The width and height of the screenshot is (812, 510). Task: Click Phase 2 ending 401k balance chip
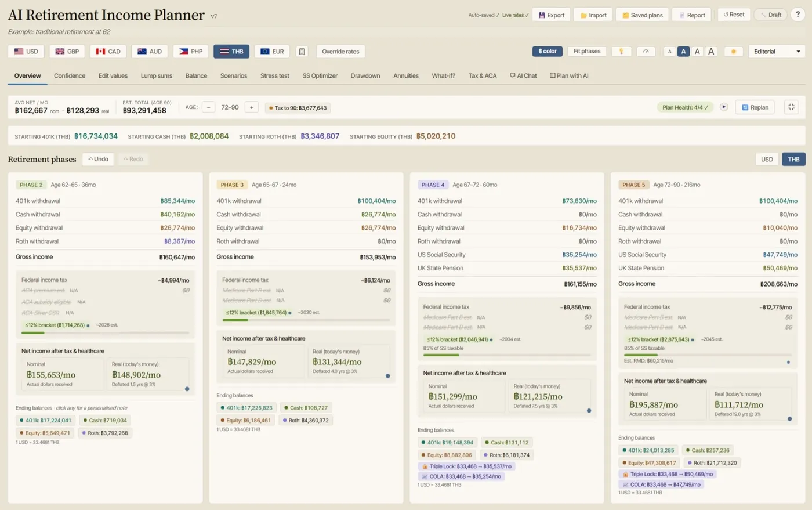point(45,421)
